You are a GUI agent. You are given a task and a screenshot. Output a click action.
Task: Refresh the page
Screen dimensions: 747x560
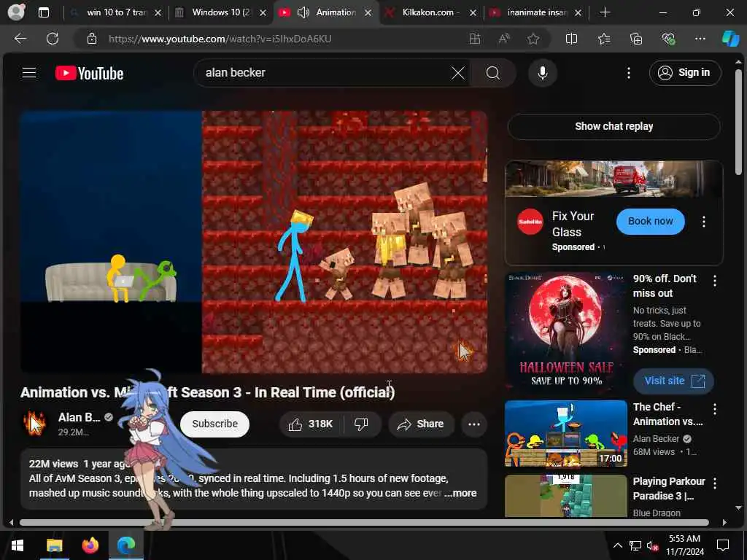[x=53, y=39]
